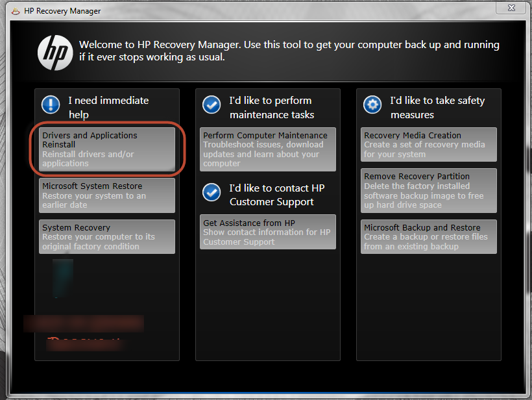Click the highlighted reinstall option in red circle
The width and height of the screenshot is (532, 400).
coord(106,149)
